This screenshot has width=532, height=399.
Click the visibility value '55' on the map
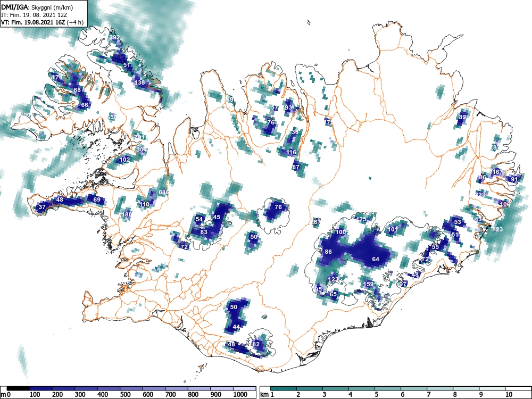435,247
